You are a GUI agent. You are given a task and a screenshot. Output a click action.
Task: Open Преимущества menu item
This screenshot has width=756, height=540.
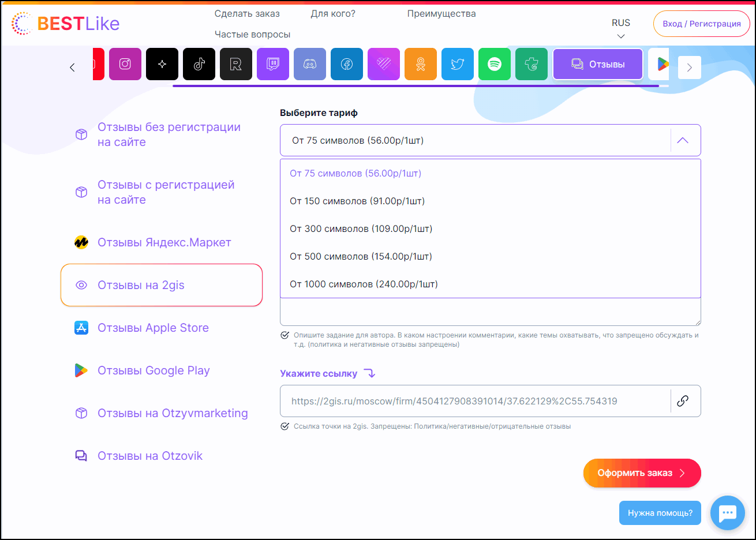[x=441, y=13]
